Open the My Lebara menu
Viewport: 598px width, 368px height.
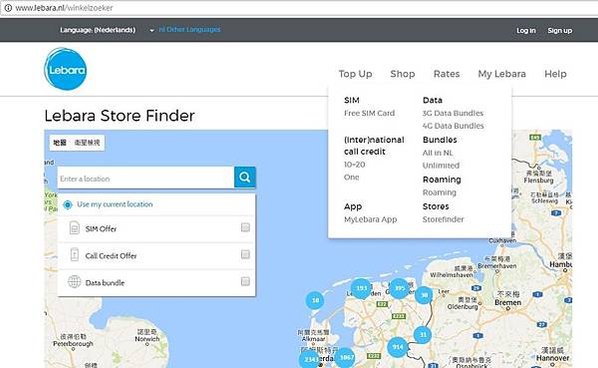(502, 74)
